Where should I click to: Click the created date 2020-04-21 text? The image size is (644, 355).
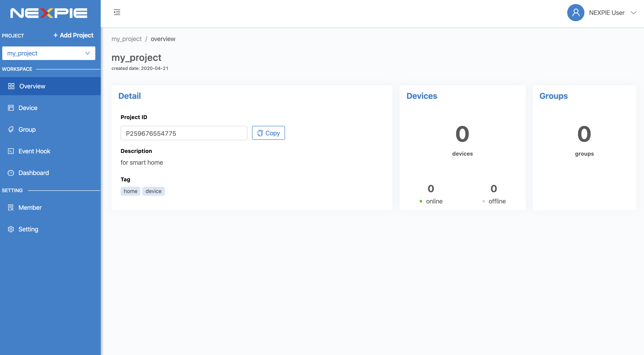coord(140,68)
